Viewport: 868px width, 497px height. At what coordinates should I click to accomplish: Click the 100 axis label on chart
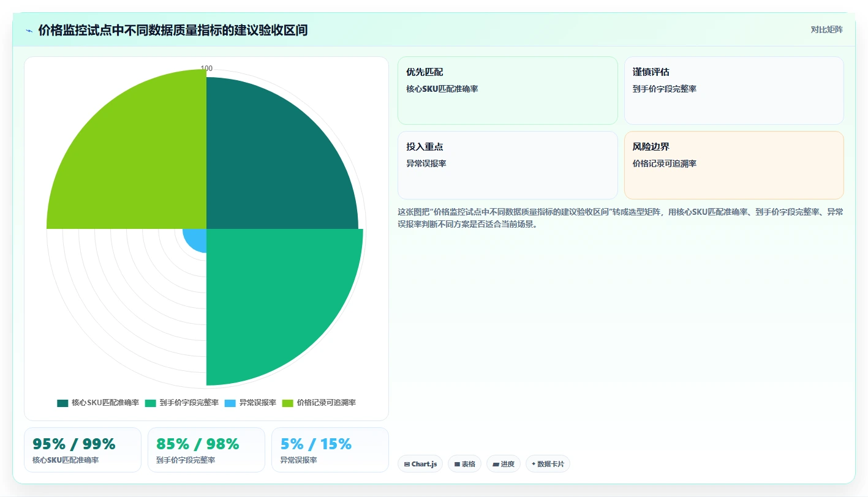pos(206,69)
